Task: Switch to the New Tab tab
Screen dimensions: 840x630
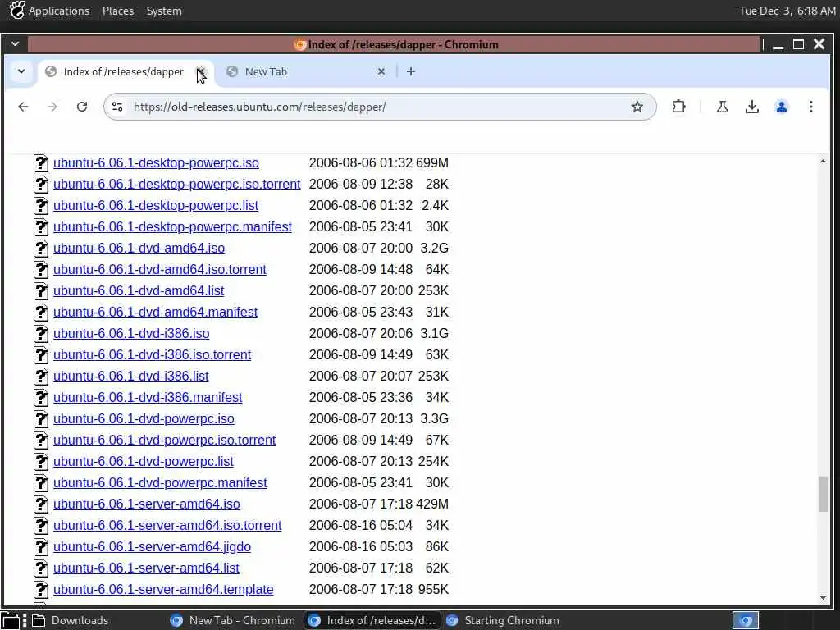Action: coord(305,71)
